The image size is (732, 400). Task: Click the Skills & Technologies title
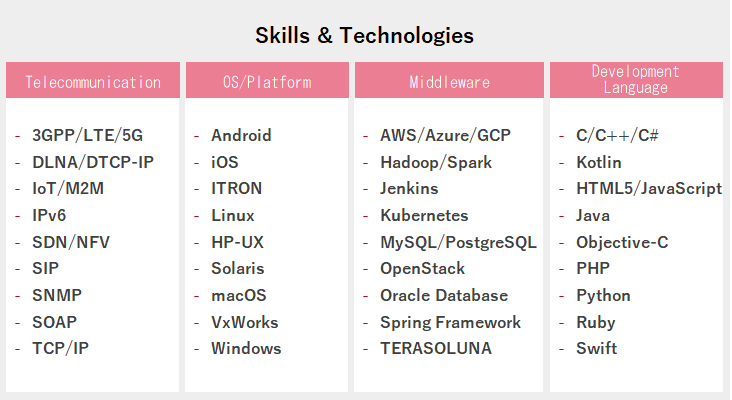365,35
